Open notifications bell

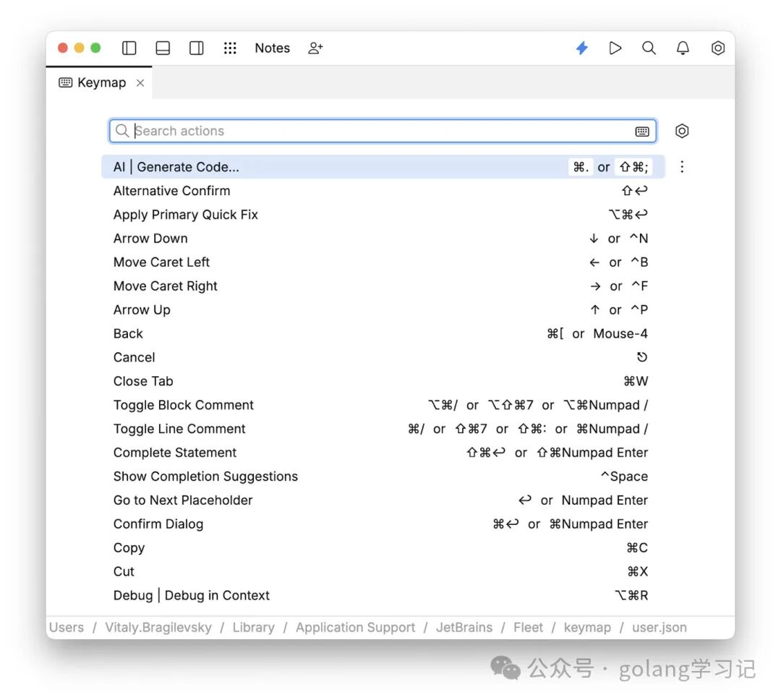pos(683,48)
